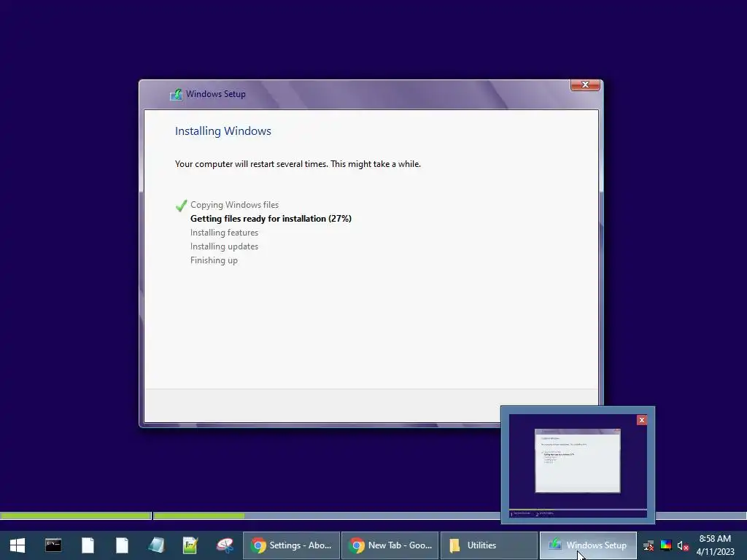Open the green notepad with pencil icon
This screenshot has width=747, height=560.
point(190,545)
